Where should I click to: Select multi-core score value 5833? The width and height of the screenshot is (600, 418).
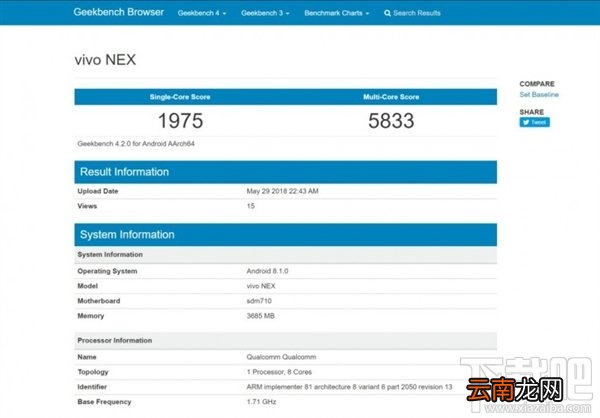pyautogui.click(x=391, y=121)
